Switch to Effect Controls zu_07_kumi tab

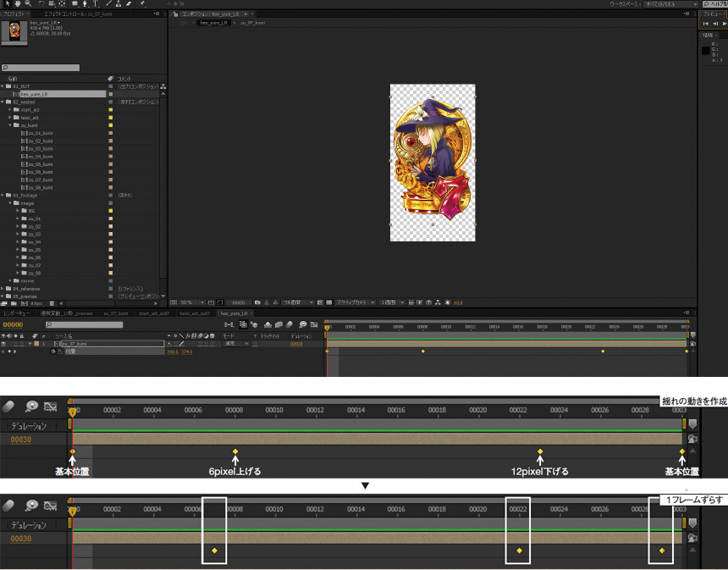click(78, 14)
